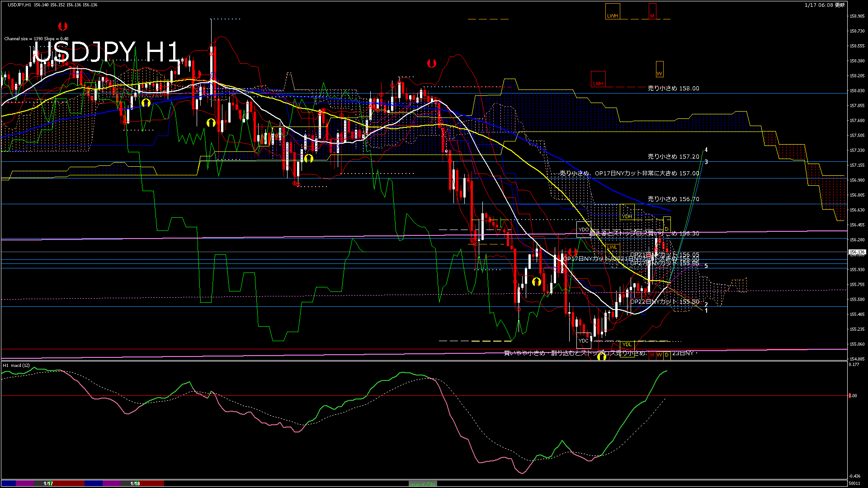Click yellow up-arrow marker below YDL box

602,357
